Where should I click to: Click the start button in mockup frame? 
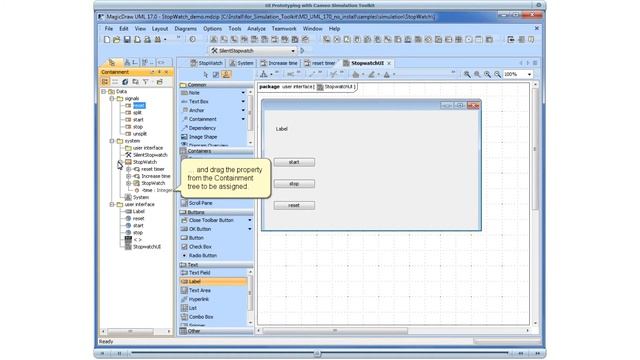tap(294, 162)
